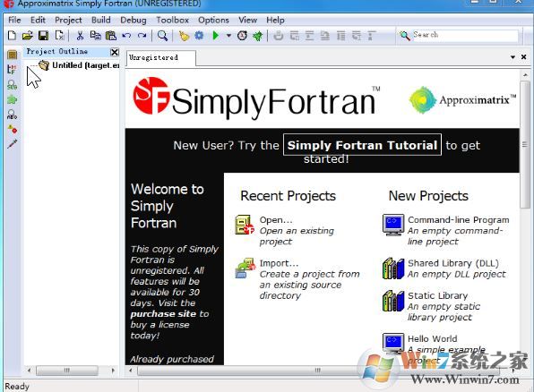Click the Copy toolbar icon
534x392 pixels.
[96, 36]
